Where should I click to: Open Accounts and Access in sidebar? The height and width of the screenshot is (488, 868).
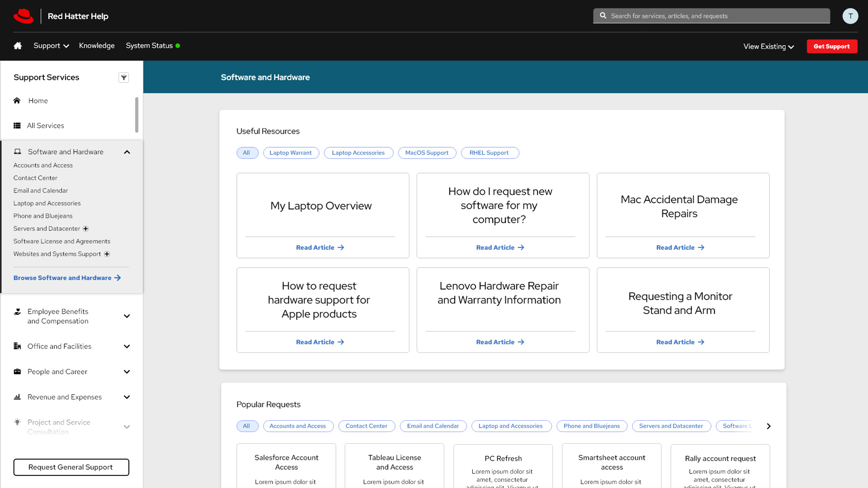tap(43, 165)
